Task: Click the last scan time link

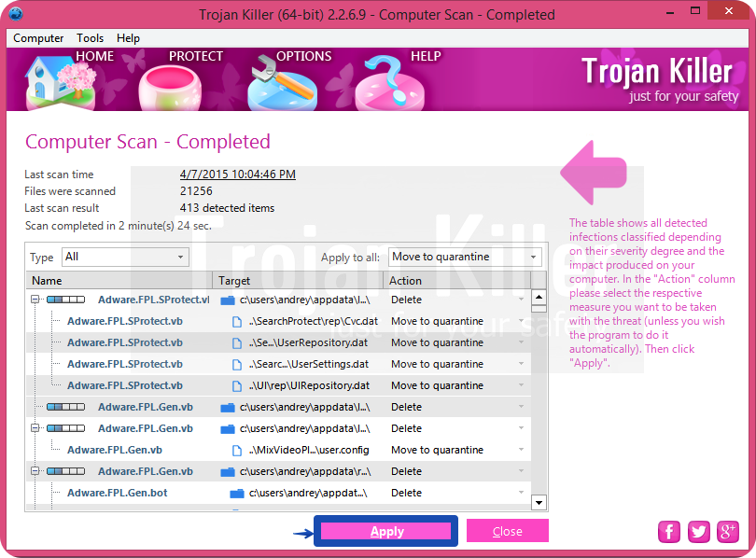Action: point(237,174)
